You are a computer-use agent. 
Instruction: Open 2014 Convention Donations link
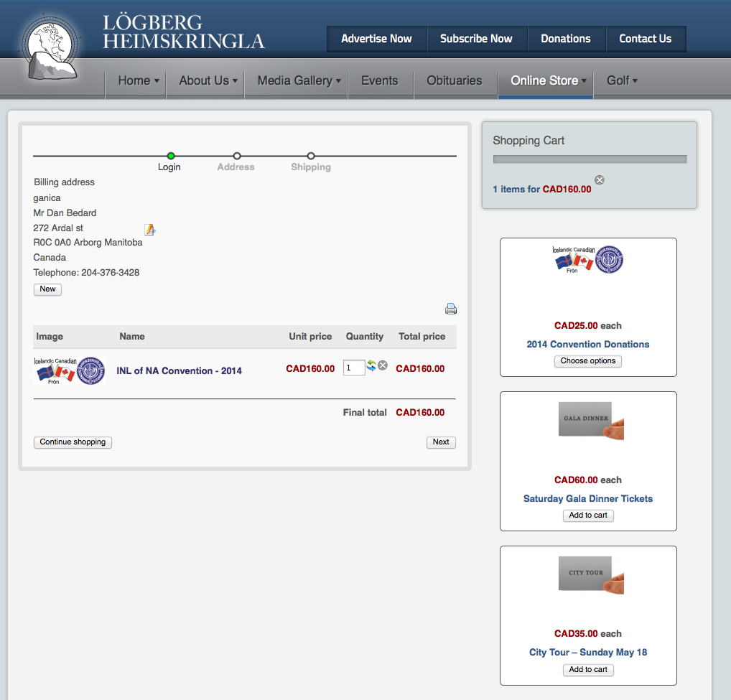(588, 344)
